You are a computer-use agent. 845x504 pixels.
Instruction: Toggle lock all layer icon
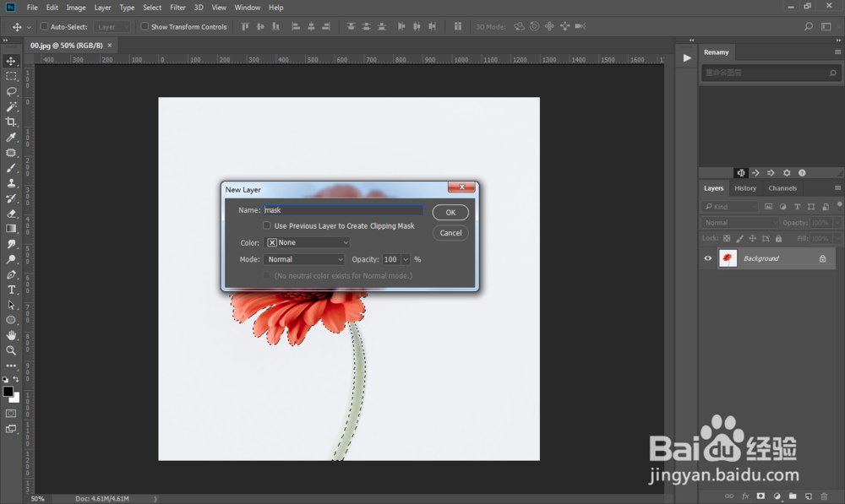click(778, 238)
